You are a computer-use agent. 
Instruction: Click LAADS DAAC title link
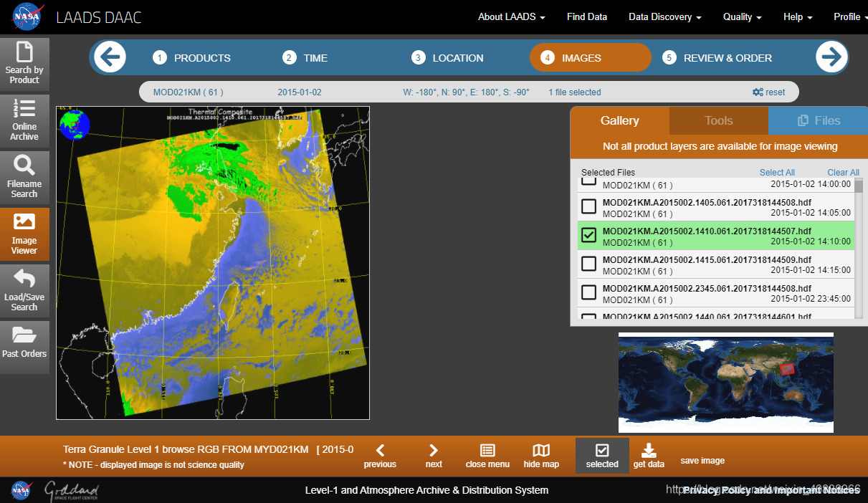click(x=99, y=17)
